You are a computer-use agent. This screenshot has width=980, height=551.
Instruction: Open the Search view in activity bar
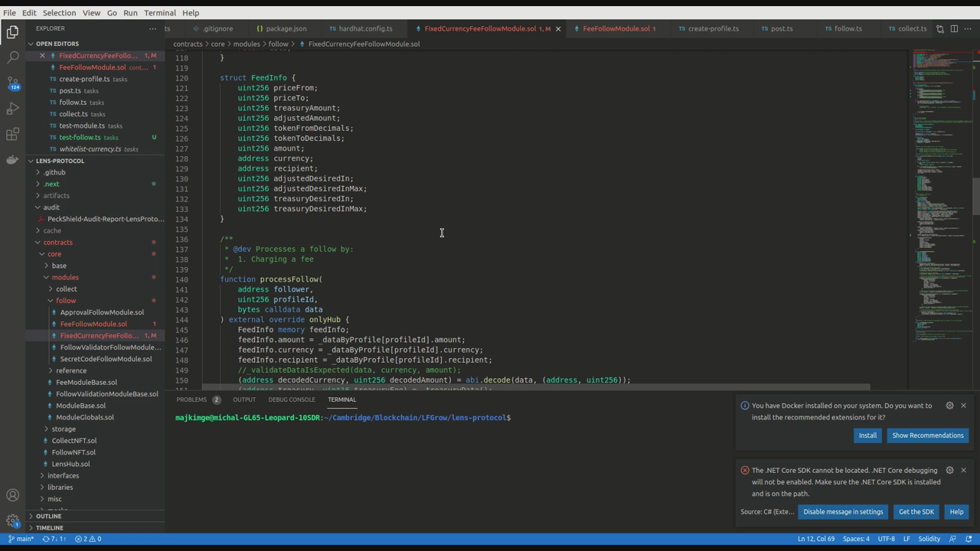click(12, 57)
